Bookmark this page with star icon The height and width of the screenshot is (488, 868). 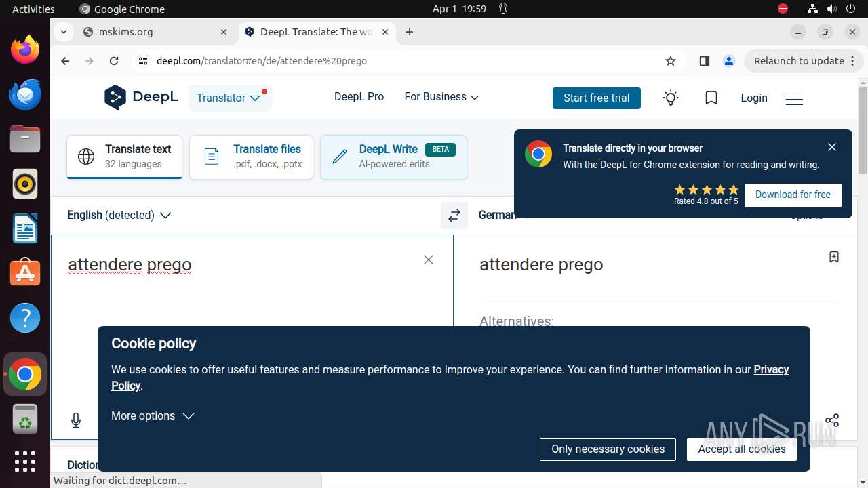pos(671,61)
